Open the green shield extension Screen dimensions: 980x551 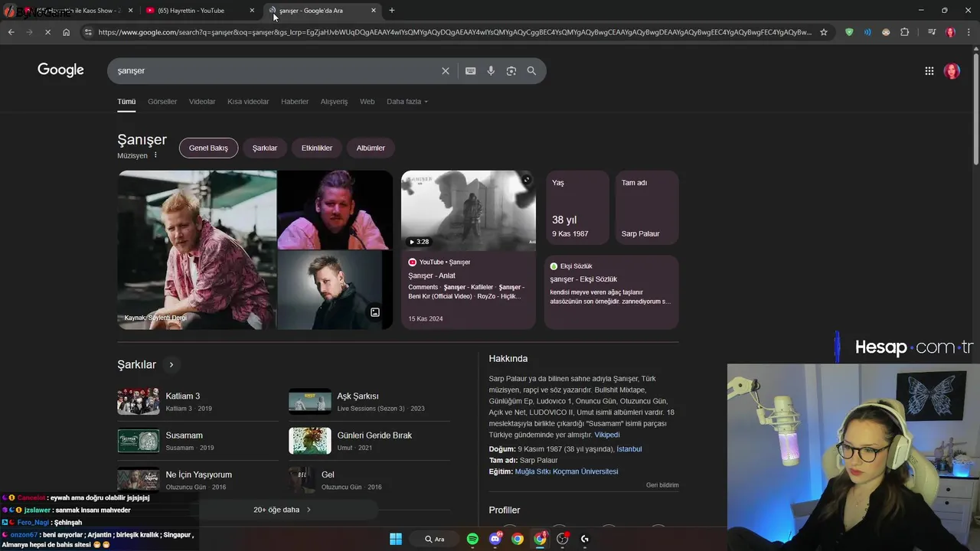point(849,32)
